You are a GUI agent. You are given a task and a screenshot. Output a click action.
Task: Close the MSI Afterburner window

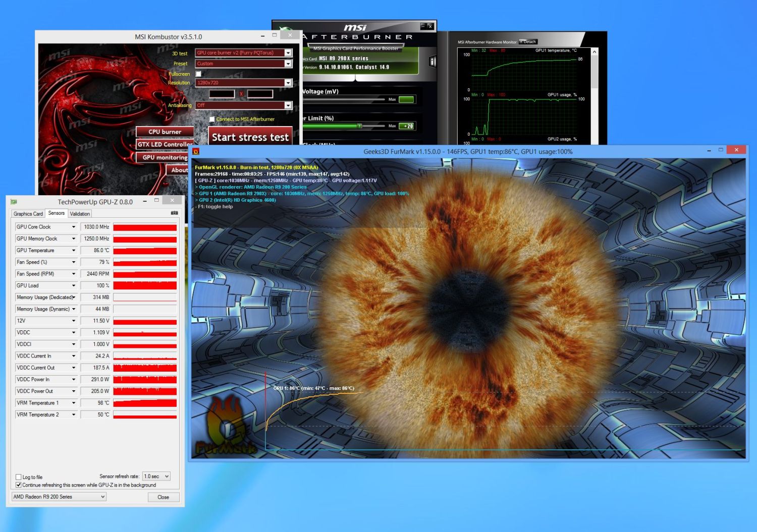tap(430, 26)
